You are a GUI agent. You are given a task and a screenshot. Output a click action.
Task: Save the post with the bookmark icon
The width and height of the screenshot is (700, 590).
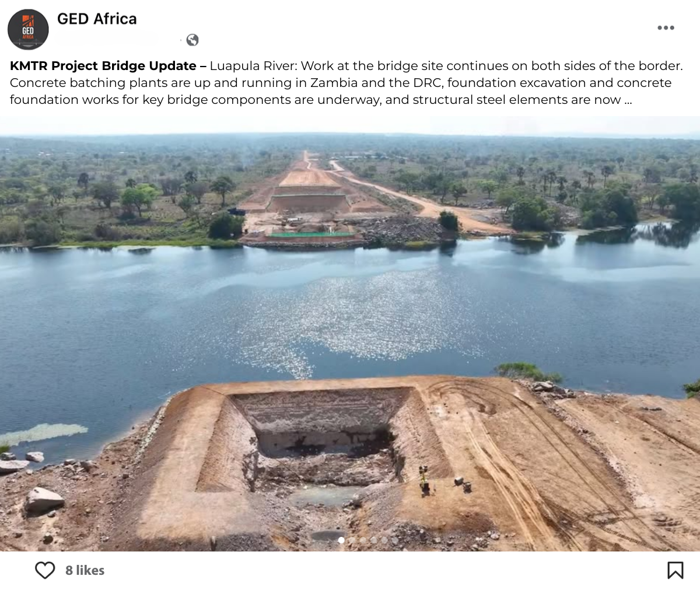pyautogui.click(x=675, y=570)
